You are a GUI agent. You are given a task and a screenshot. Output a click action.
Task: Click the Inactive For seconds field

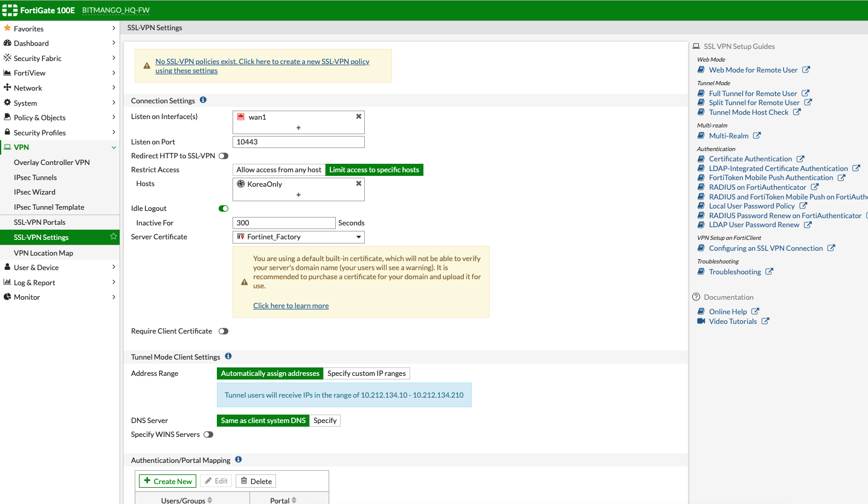click(284, 223)
